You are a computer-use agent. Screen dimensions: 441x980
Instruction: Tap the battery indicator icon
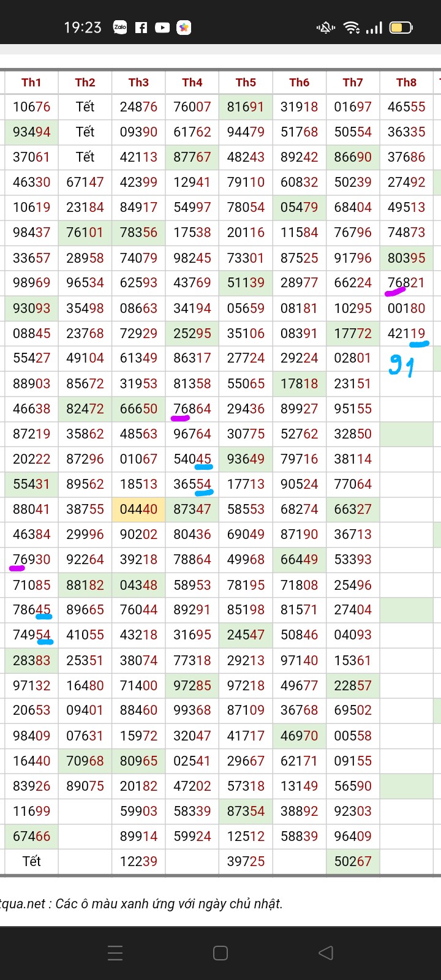(x=401, y=27)
